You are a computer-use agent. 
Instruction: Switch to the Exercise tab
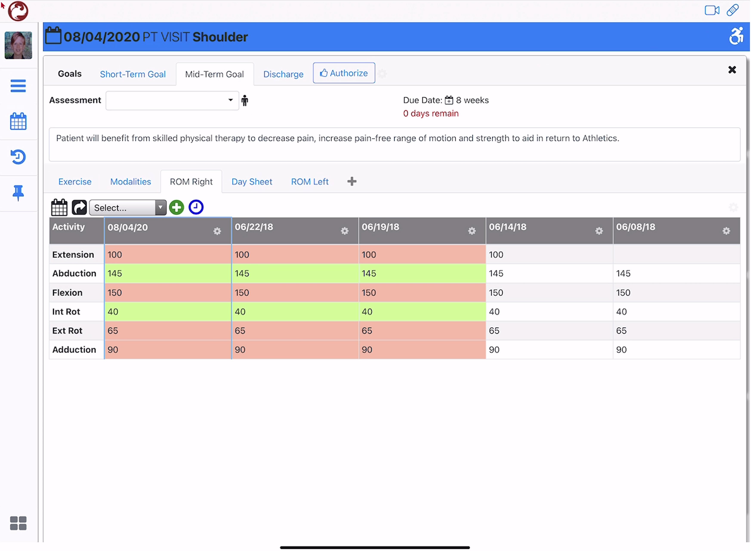(x=74, y=181)
